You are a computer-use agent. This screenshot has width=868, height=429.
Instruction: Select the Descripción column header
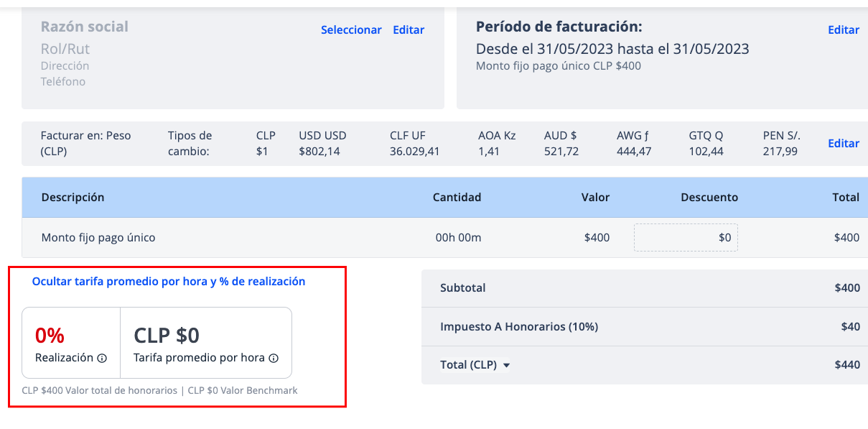(73, 197)
